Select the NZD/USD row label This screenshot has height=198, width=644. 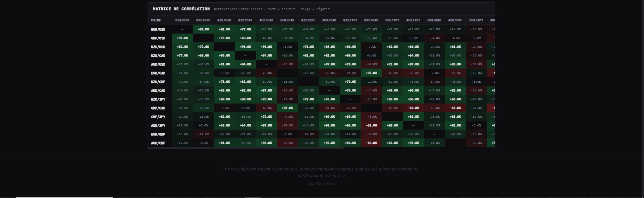point(158,47)
